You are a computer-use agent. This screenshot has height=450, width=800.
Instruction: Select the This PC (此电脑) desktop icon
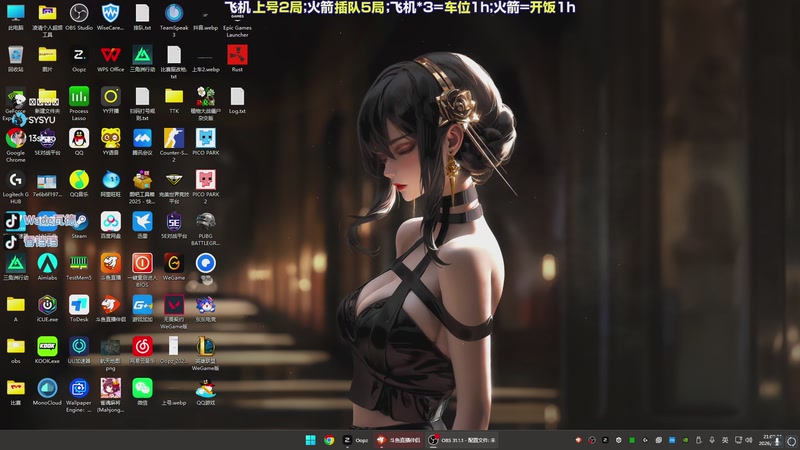[x=15, y=17]
